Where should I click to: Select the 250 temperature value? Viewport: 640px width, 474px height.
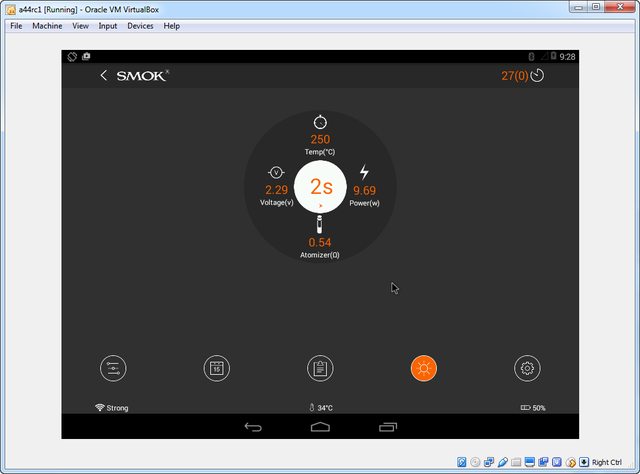click(320, 139)
